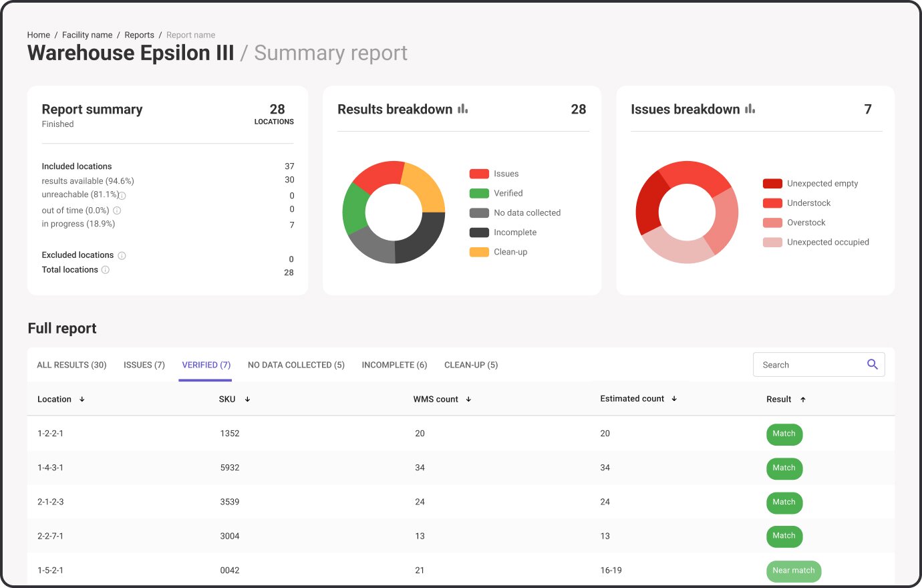Click the search magnifier icon
This screenshot has height=588, width=922.
[x=872, y=364]
